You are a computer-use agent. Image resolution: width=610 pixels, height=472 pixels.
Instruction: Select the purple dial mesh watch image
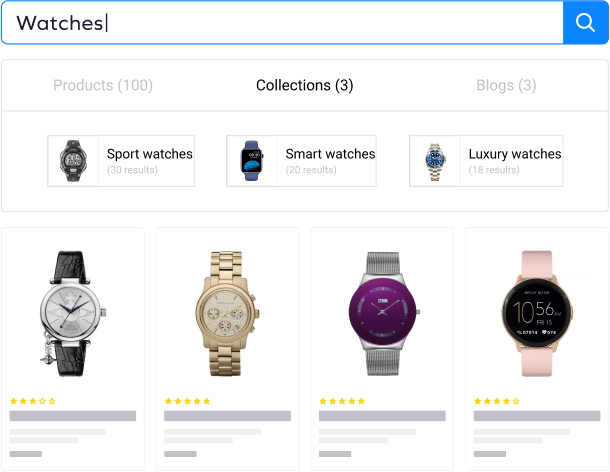coord(383,314)
